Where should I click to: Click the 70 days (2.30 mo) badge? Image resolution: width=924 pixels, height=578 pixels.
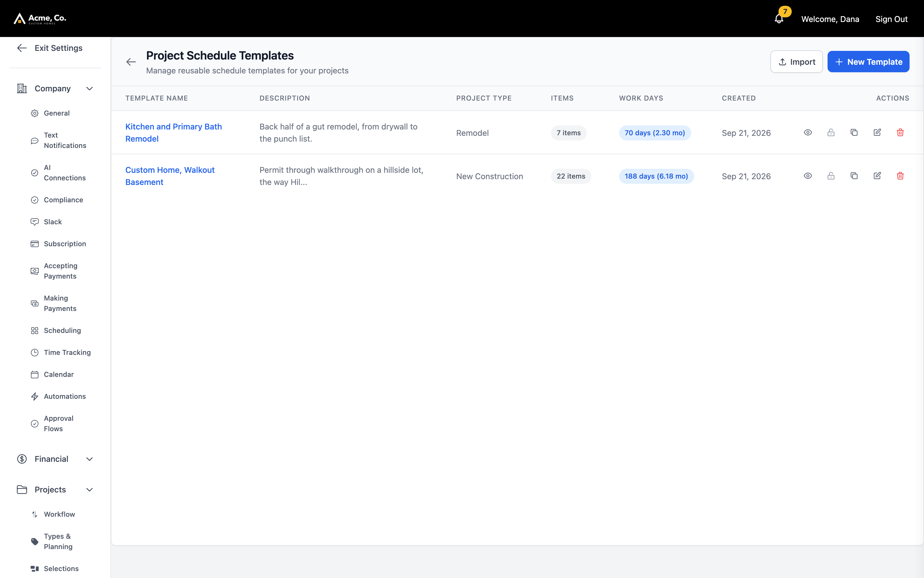pos(654,133)
